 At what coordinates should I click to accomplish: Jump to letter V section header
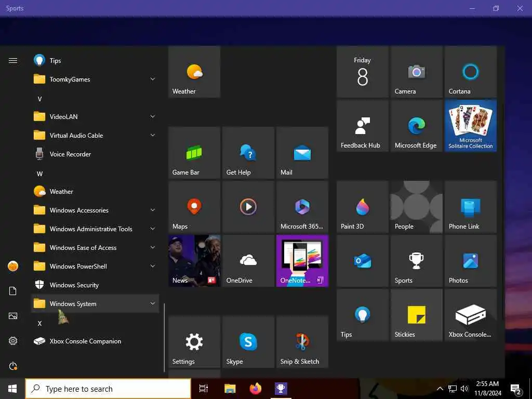click(x=39, y=99)
